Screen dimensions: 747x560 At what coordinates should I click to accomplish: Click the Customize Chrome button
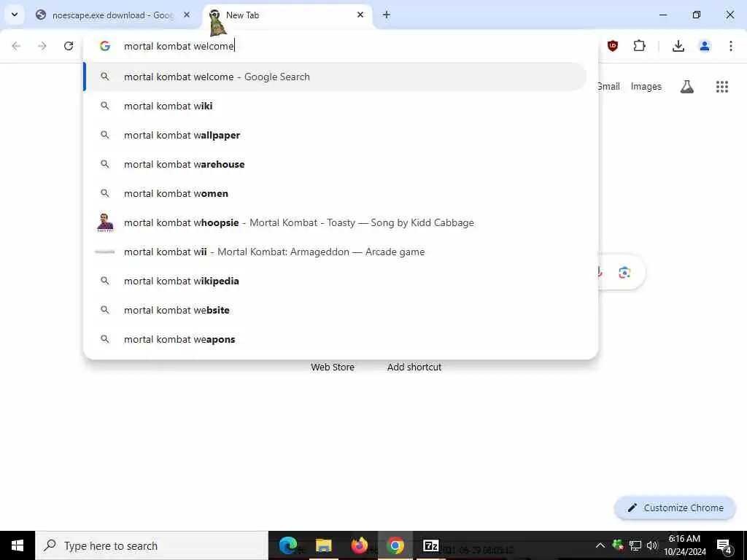(x=675, y=507)
